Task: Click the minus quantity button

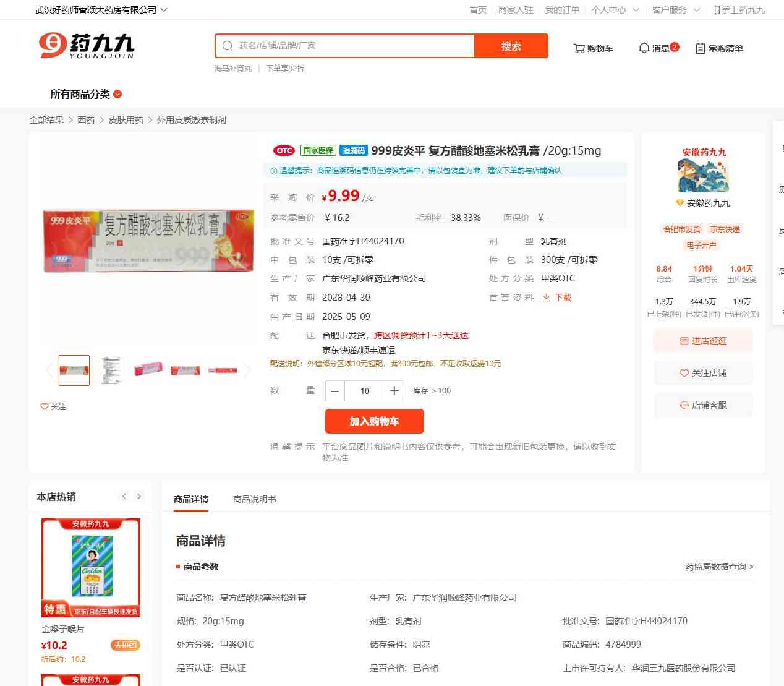Action: tap(335, 391)
